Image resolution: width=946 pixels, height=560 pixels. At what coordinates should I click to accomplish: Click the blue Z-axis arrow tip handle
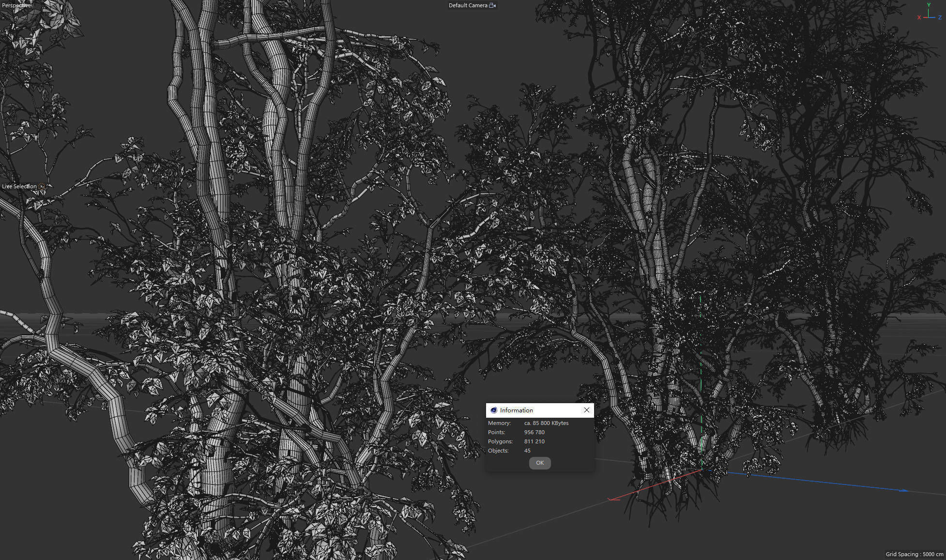tap(903, 490)
